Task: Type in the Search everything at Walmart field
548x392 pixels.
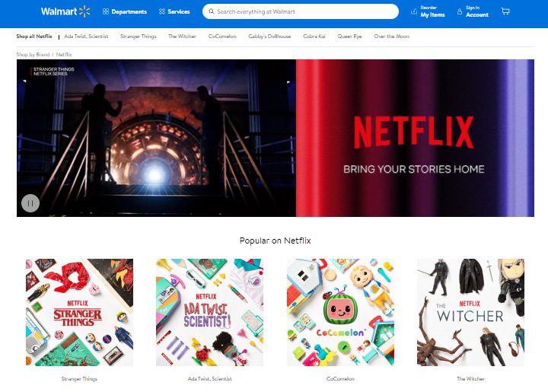Action: click(x=304, y=11)
